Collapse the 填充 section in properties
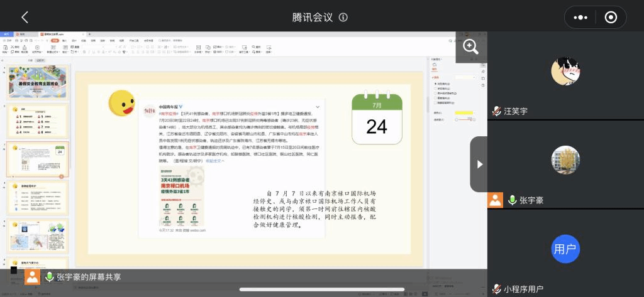 click(436, 77)
